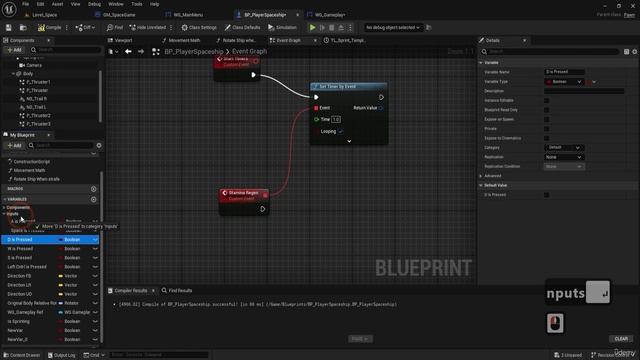
Task: Toggle the Expose on Spawn checkbox
Action: point(547,119)
